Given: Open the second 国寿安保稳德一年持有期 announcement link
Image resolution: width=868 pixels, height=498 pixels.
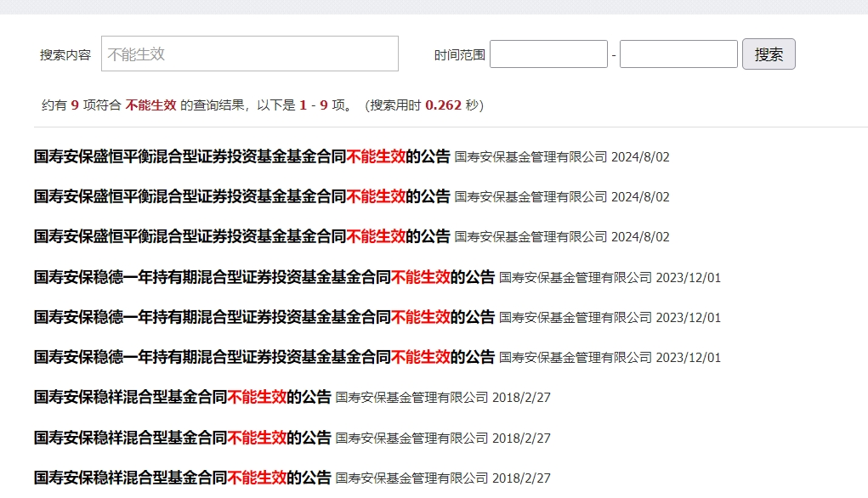Looking at the screenshot, I should pyautogui.click(x=264, y=317).
